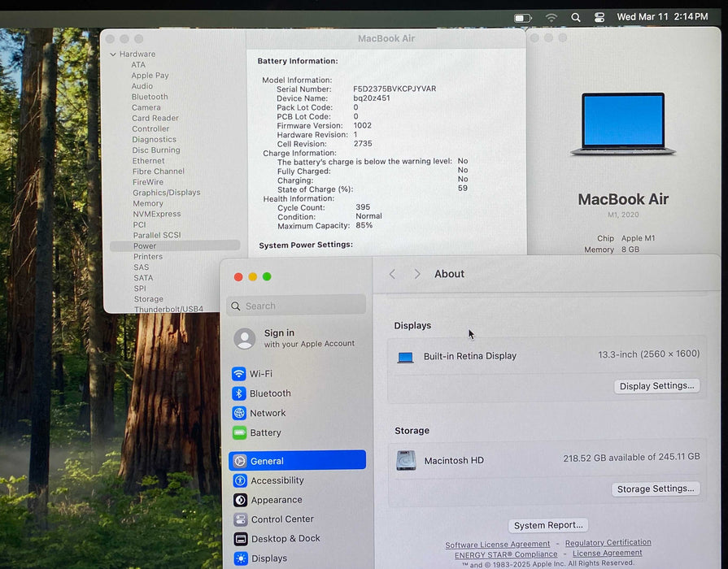The height and width of the screenshot is (569, 728).
Task: Go back with the left chevron
Action: 392,274
